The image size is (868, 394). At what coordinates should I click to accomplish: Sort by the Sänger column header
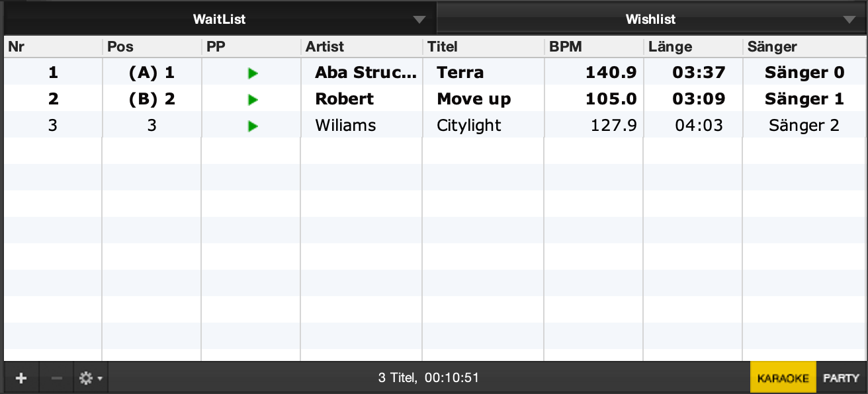coord(804,47)
